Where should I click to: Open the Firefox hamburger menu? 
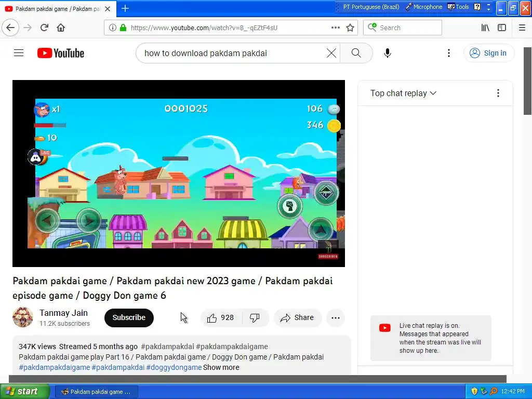coord(522,28)
